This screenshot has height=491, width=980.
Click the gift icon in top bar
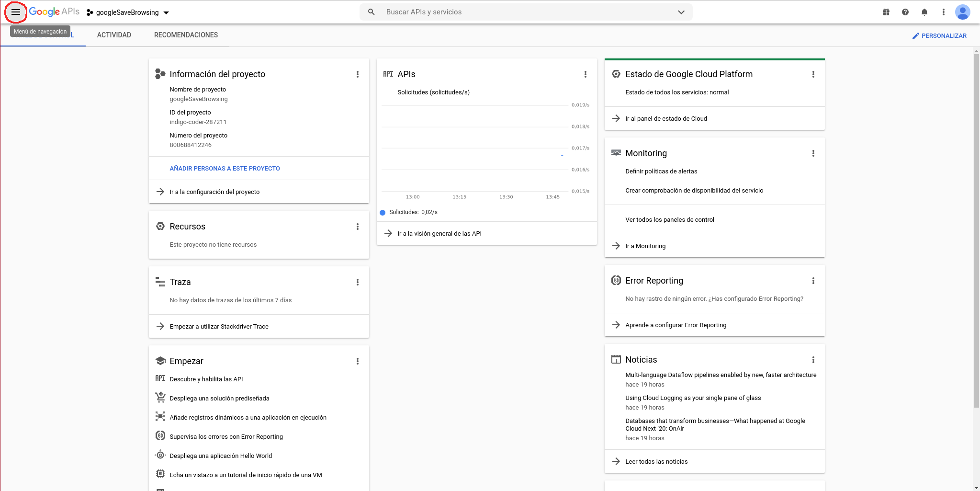[x=886, y=12]
